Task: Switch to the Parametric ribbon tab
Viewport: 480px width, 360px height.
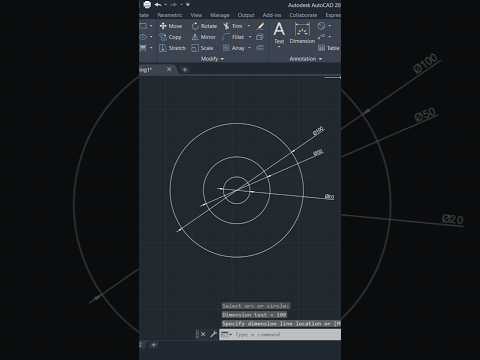Action: (170, 15)
